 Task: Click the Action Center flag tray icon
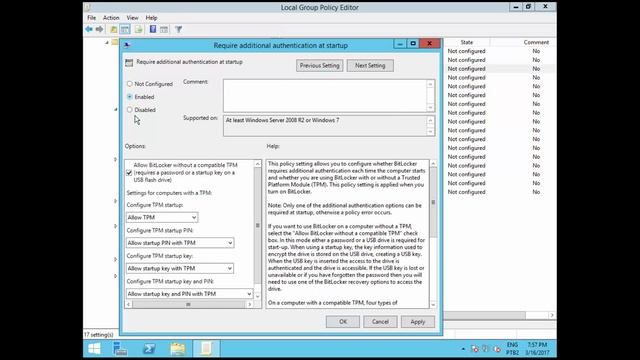(x=474, y=349)
